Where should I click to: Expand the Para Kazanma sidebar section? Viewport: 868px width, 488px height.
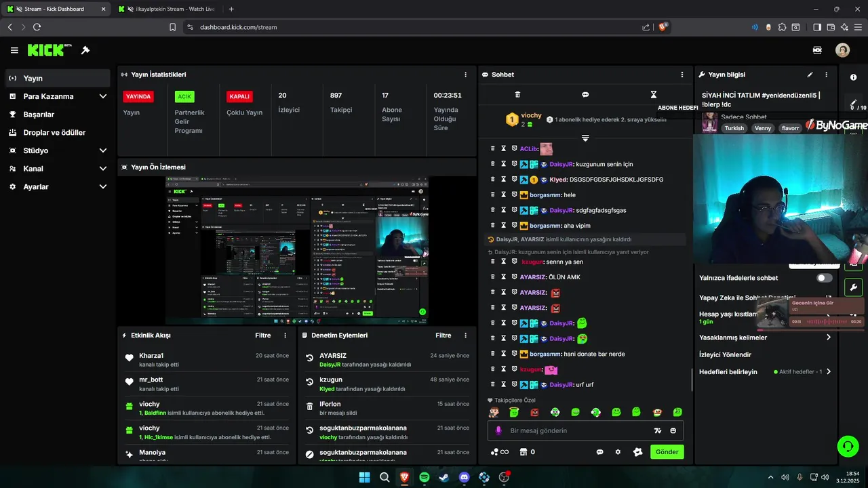coord(103,96)
